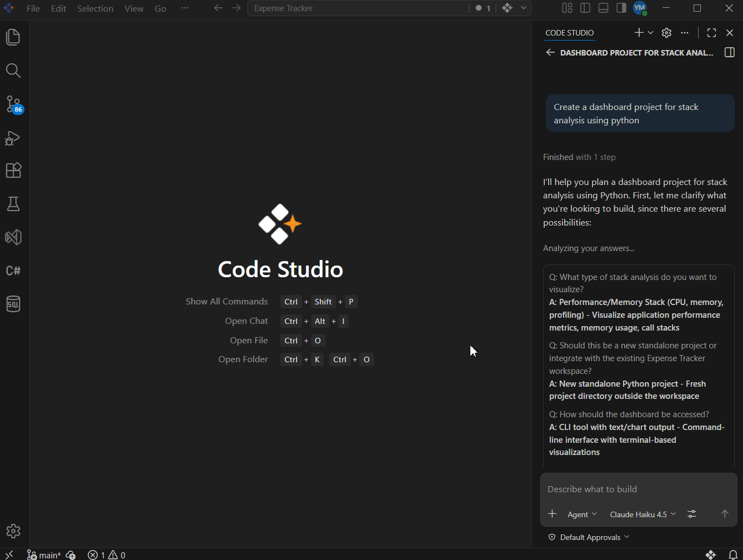
Task: Focus the Describe what to build input
Action: pos(638,489)
